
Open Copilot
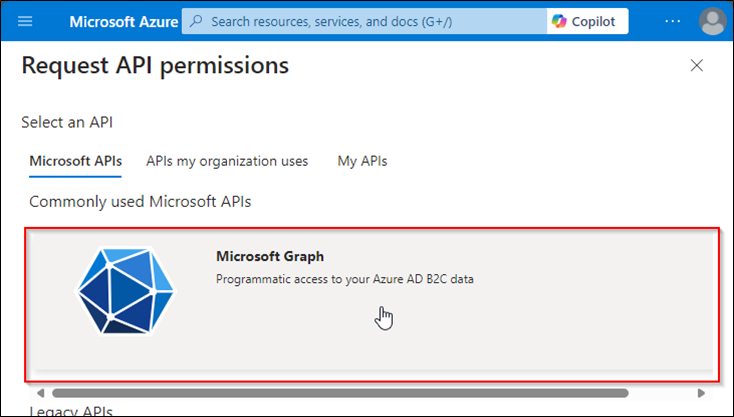tap(587, 21)
